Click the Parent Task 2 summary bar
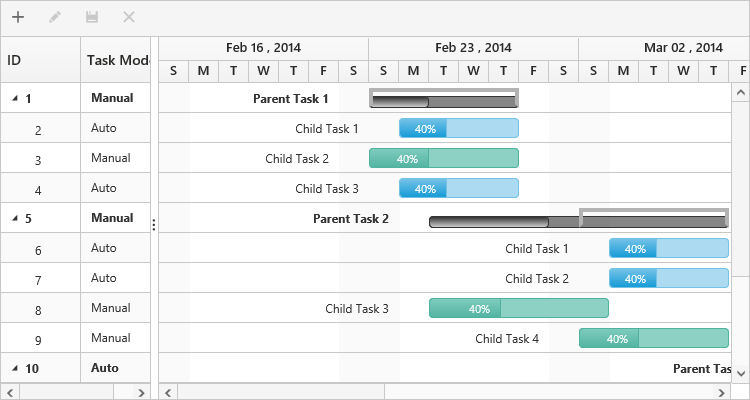 (490, 222)
